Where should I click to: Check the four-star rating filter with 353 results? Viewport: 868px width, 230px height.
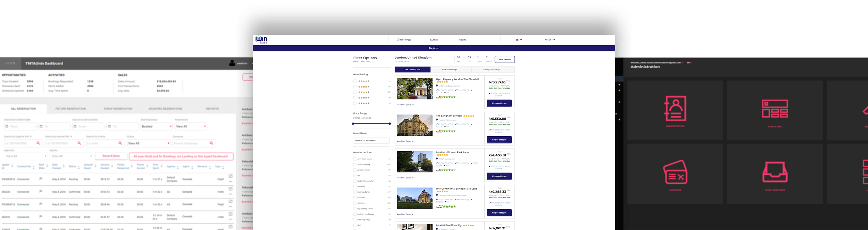[x=355, y=87]
